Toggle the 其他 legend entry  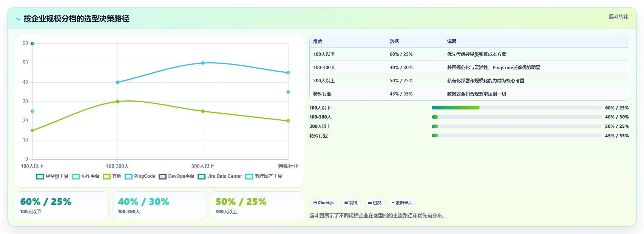point(112,176)
